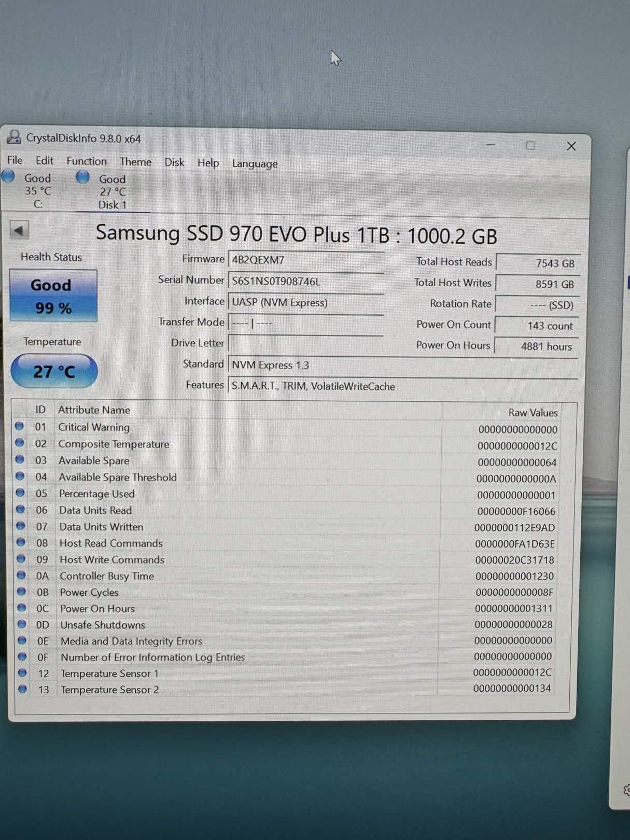This screenshot has width=630, height=840.
Task: Click the Power On Hours value 4881 hours
Action: (536, 346)
